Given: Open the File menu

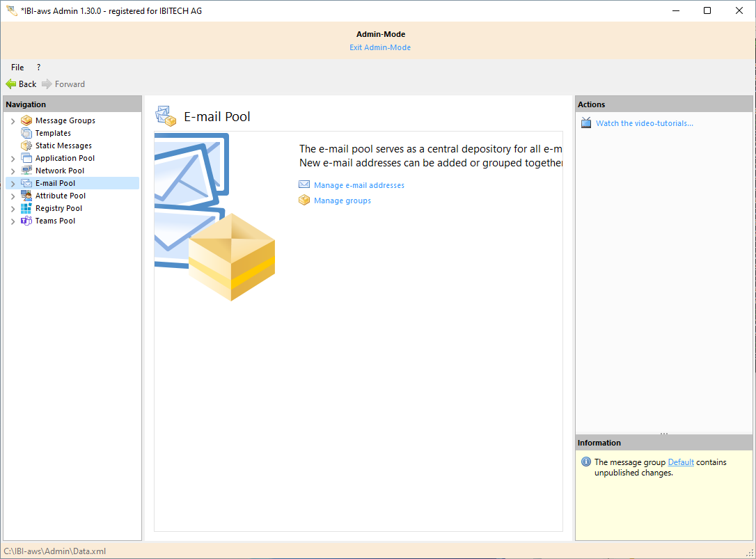Looking at the screenshot, I should pos(17,67).
